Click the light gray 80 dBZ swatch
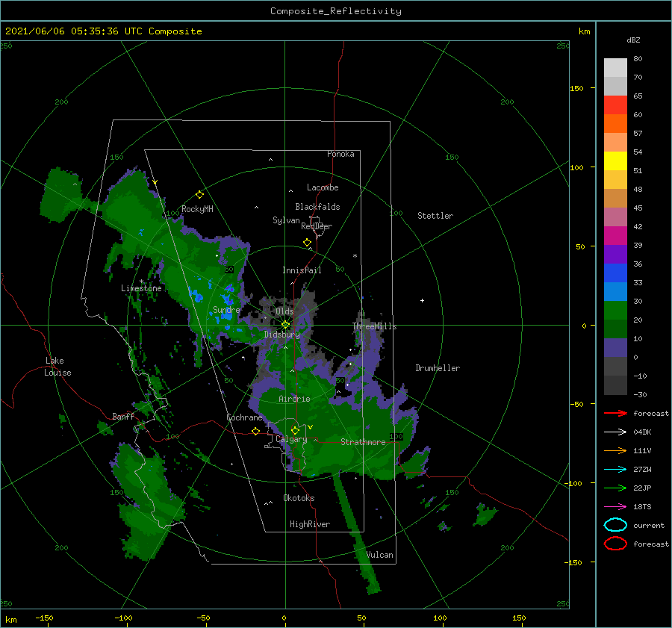 [x=615, y=67]
